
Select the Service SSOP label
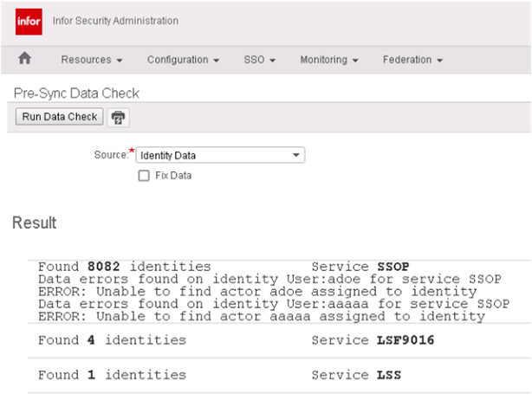coord(360,267)
